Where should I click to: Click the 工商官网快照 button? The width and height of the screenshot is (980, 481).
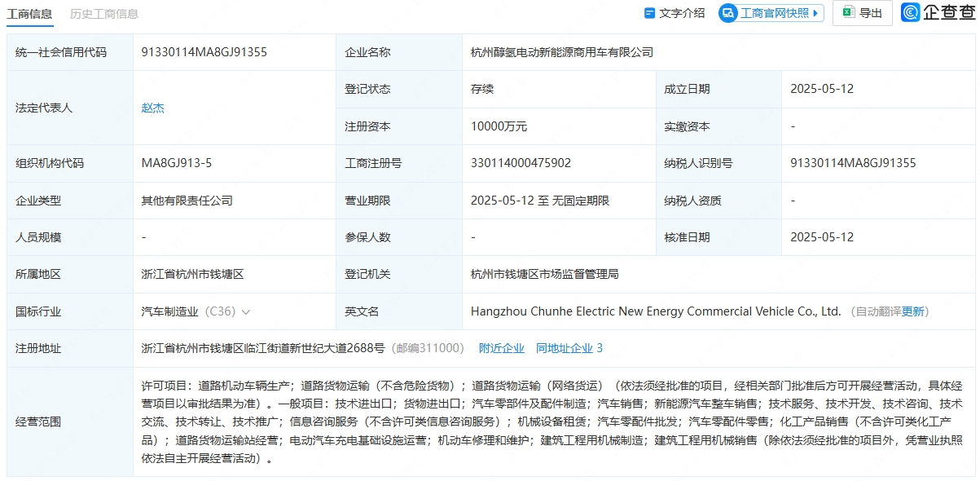771,13
